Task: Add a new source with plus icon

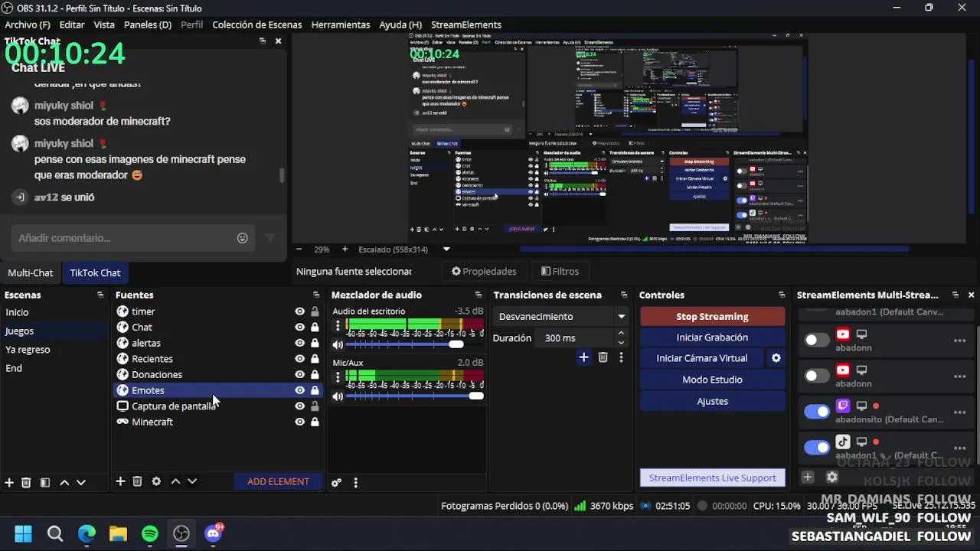Action: pyautogui.click(x=120, y=481)
